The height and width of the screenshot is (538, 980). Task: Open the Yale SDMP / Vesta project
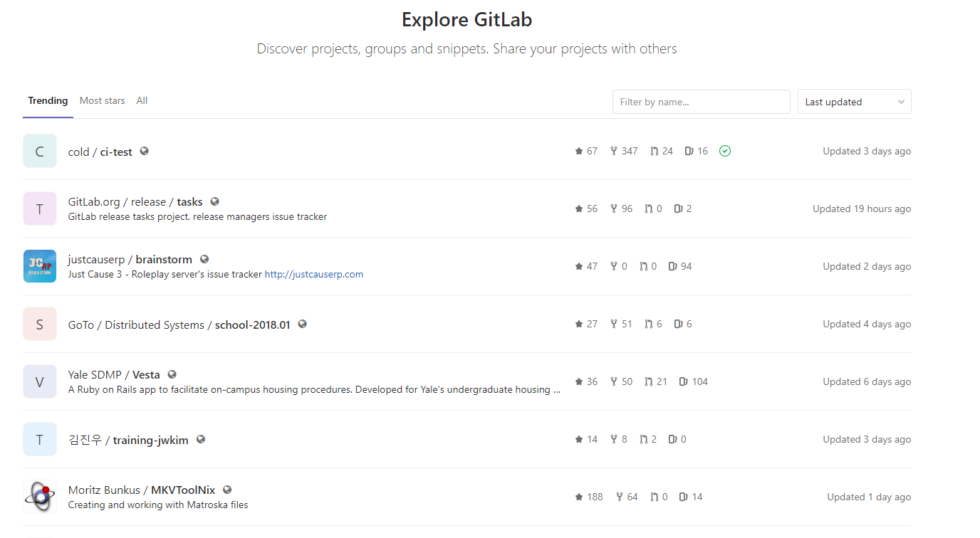114,375
